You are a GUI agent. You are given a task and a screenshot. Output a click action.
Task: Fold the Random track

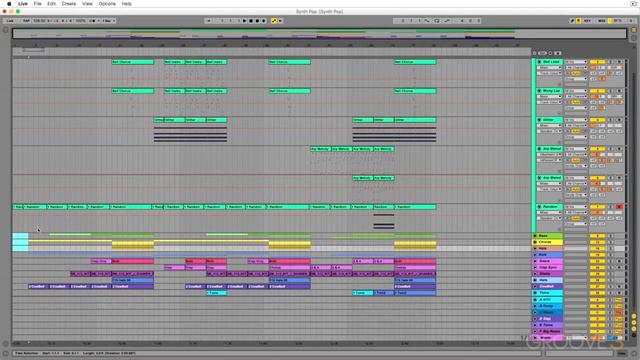(539, 207)
